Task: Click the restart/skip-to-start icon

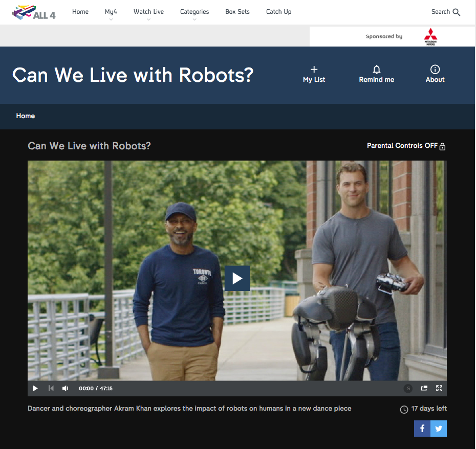Action: [x=51, y=388]
